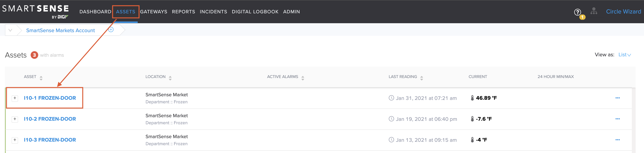Sort by Location column arrows
This screenshot has height=153, width=644.
pos(170,78)
